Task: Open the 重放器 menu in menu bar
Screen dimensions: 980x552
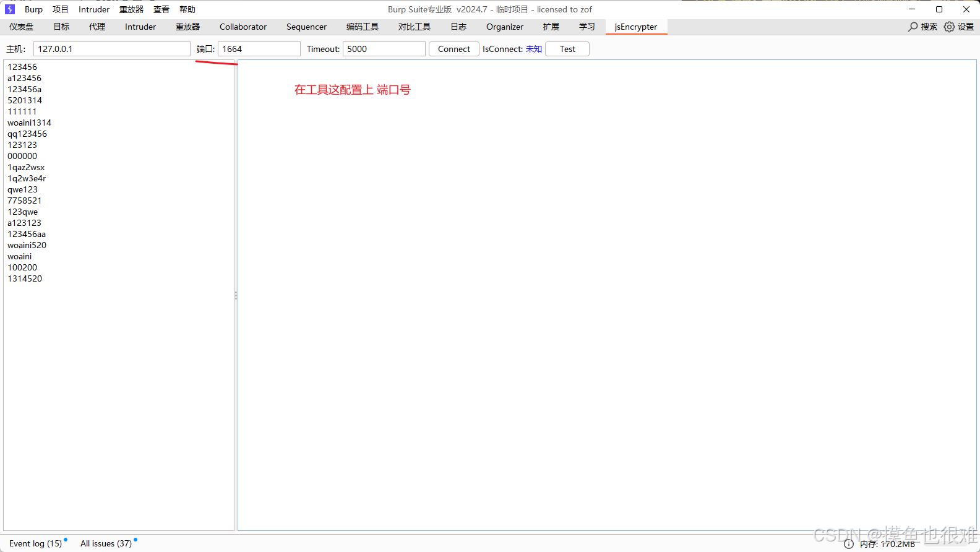Action: (x=131, y=9)
